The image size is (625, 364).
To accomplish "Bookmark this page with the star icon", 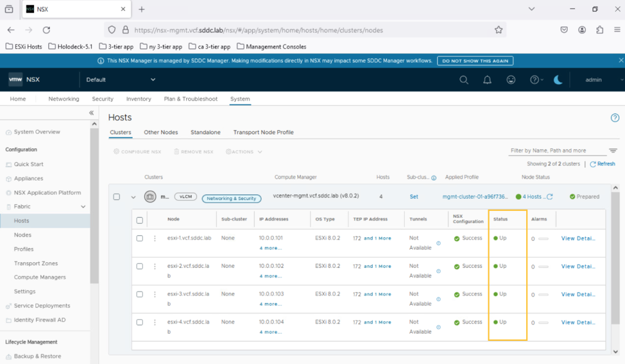I will pyautogui.click(x=498, y=30).
